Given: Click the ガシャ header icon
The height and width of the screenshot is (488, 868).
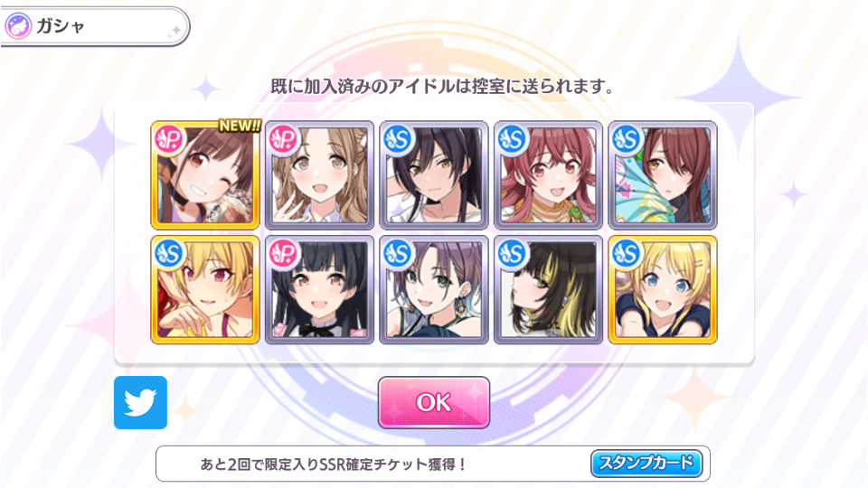Looking at the screenshot, I should pos(18,26).
